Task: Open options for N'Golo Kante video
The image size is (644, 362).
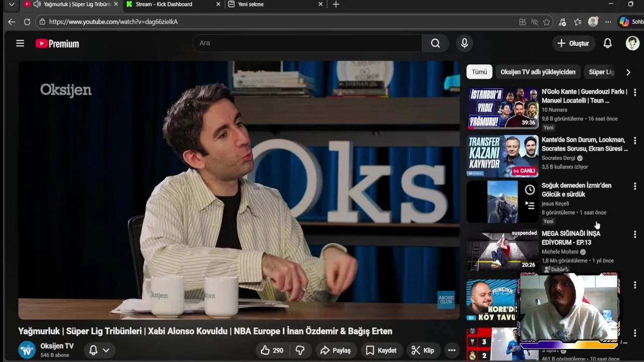Action: click(635, 93)
